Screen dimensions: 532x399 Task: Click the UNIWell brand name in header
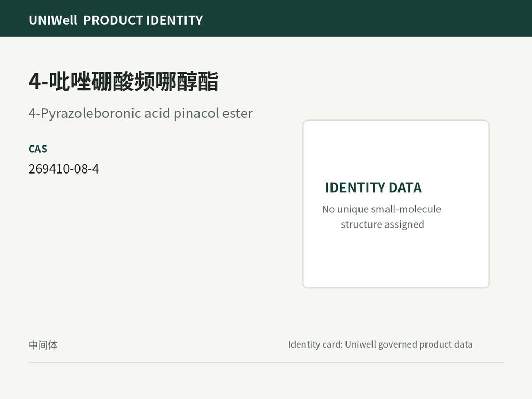pyautogui.click(x=54, y=20)
